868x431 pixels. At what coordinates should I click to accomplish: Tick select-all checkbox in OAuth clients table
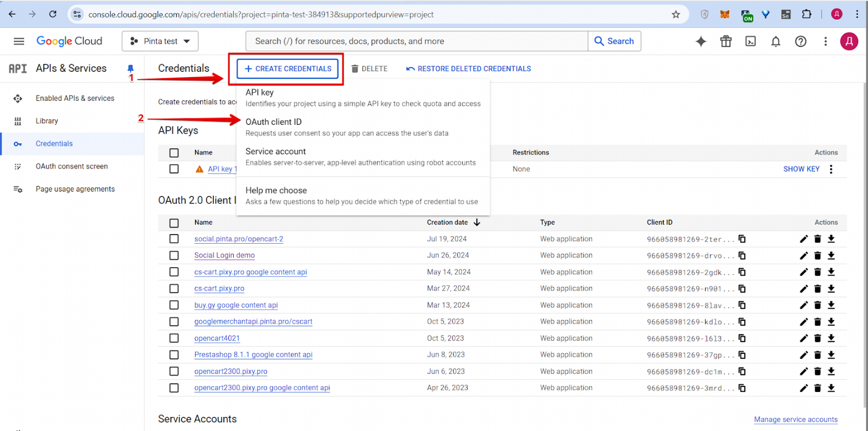click(174, 223)
